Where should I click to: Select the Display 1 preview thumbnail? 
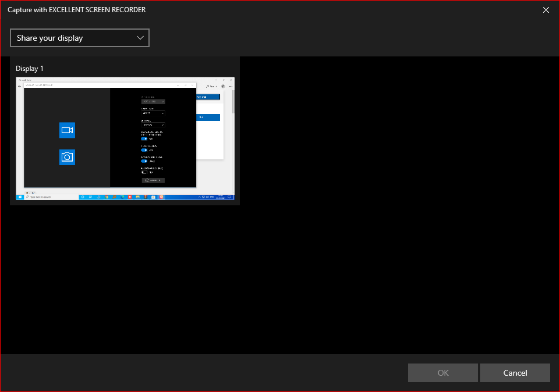(125, 138)
